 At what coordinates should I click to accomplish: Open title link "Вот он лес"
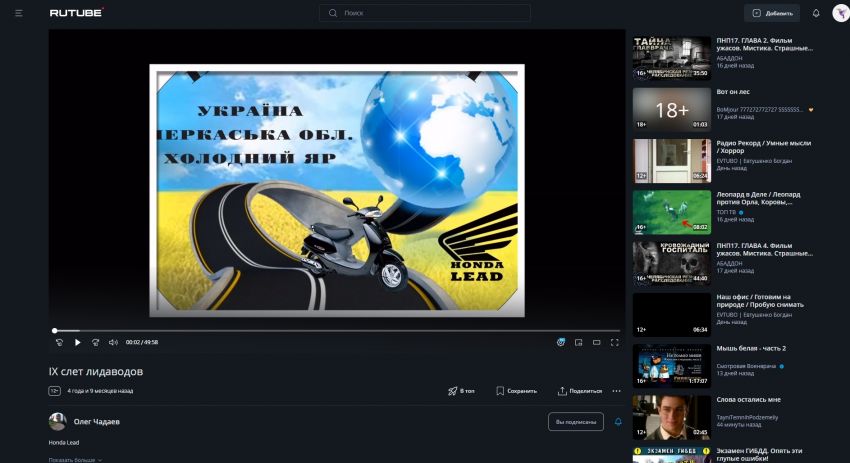pyautogui.click(x=733, y=92)
